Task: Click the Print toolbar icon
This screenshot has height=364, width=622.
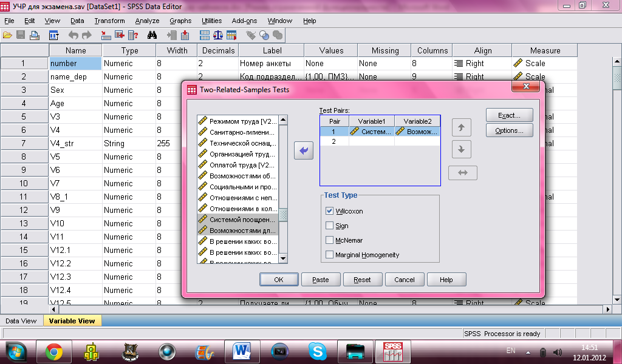Action: coord(35,35)
